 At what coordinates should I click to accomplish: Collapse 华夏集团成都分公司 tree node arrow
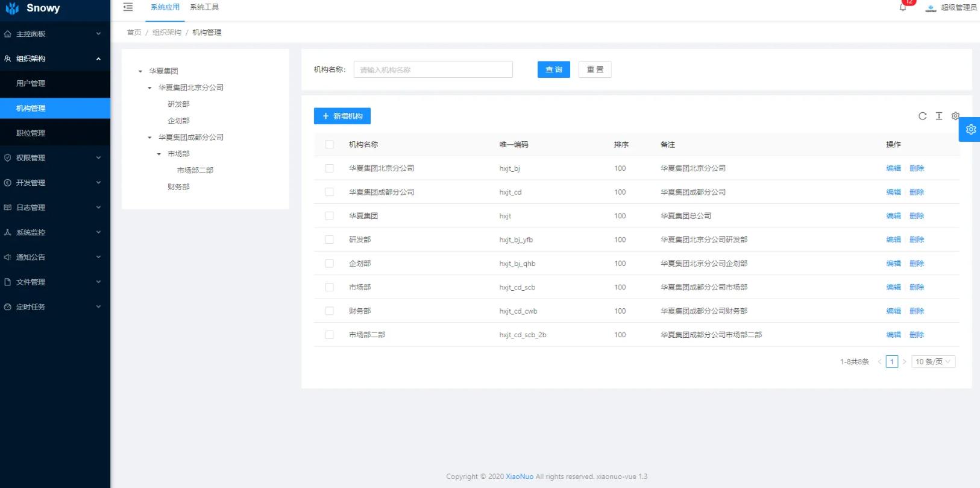tap(150, 138)
